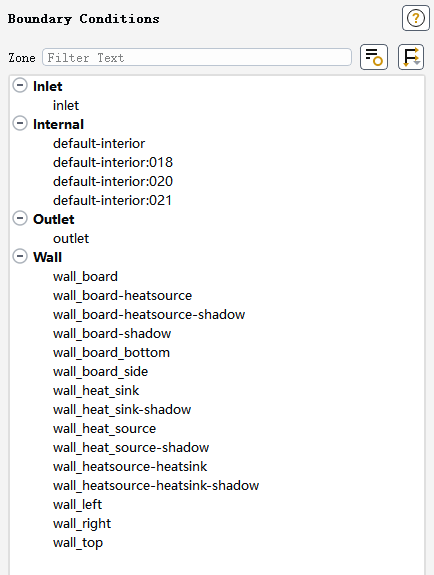Screen dimensions: 434x575
Task: Focus the Zone Filter Text field
Action: click(x=197, y=57)
